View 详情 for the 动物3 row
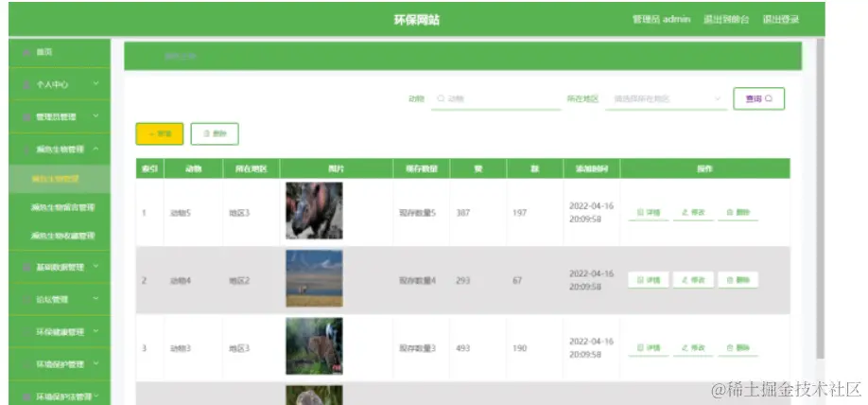The image size is (868, 405). [x=649, y=348]
